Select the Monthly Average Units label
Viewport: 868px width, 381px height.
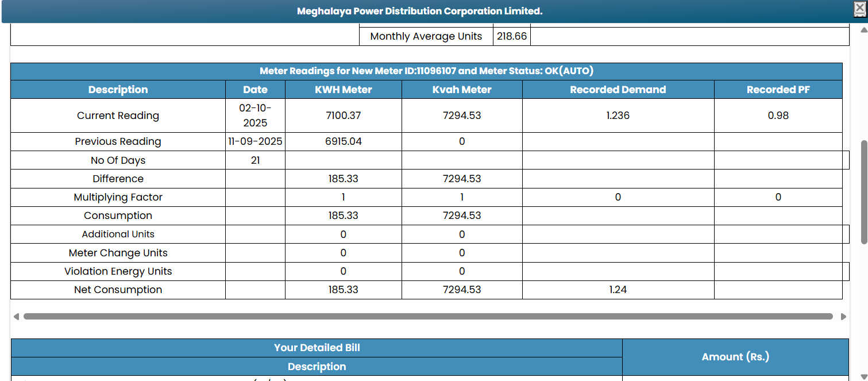(426, 36)
